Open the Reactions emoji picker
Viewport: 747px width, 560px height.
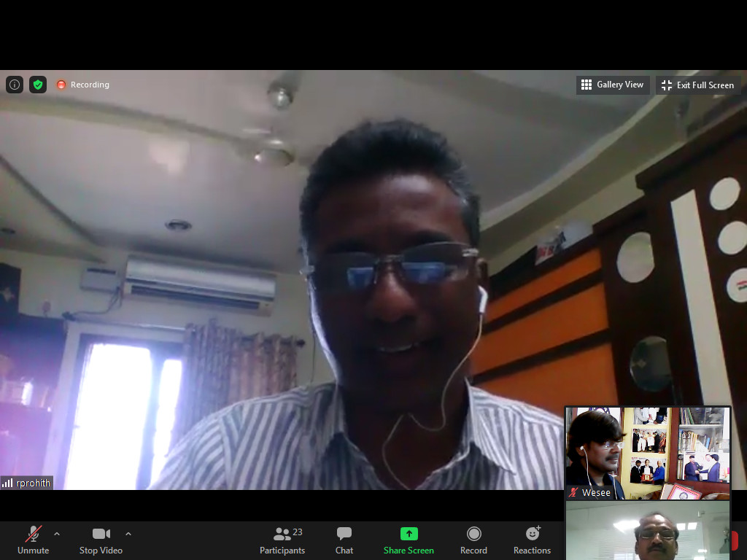click(x=532, y=540)
